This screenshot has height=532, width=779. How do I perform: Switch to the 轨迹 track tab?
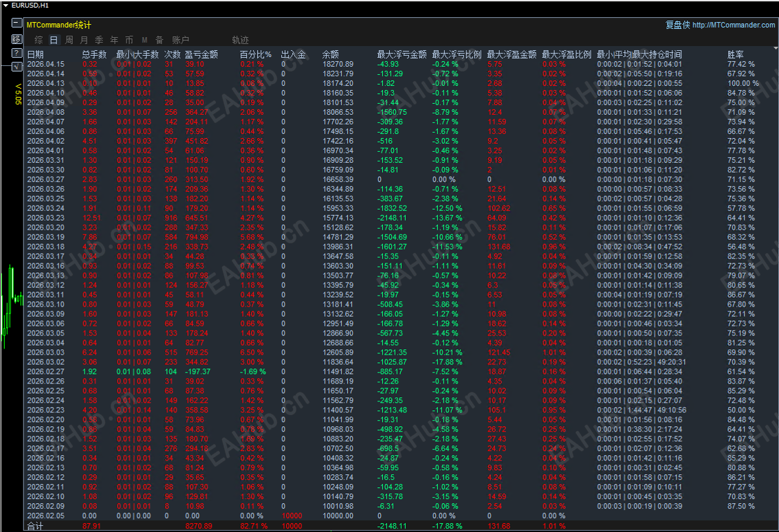tap(241, 41)
